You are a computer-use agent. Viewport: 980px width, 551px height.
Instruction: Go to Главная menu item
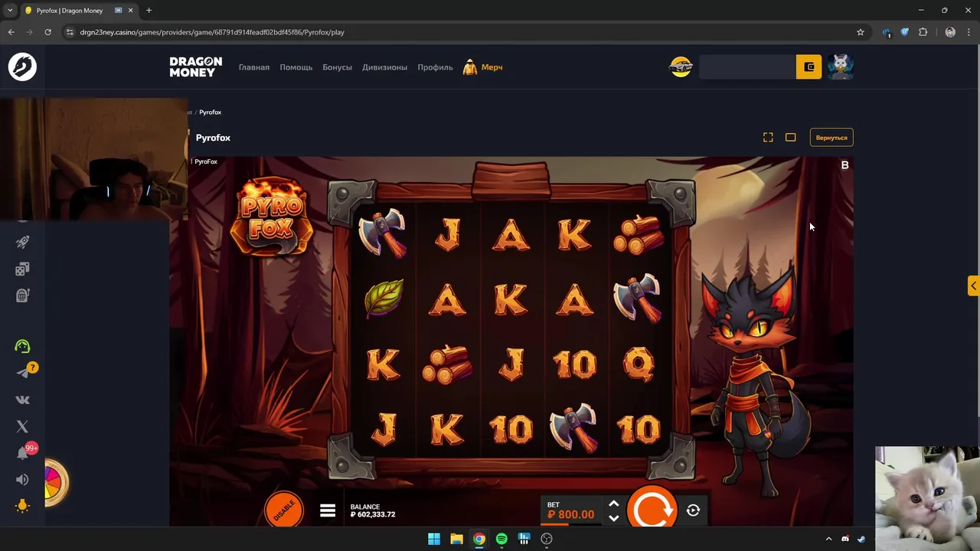click(254, 67)
